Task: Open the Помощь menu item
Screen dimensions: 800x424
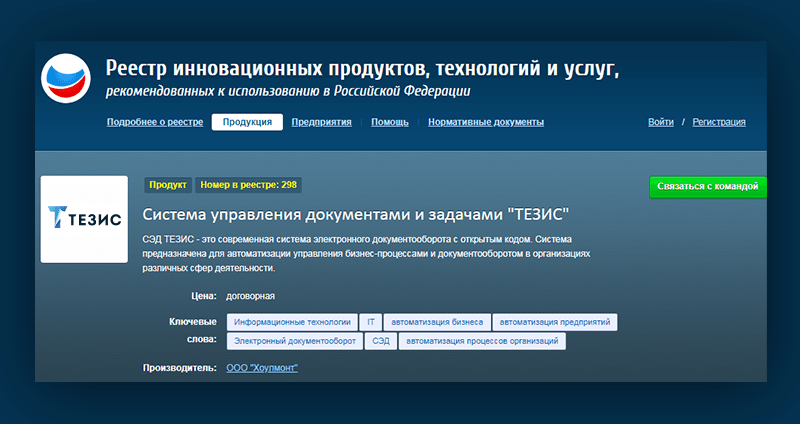Action: 390,122
